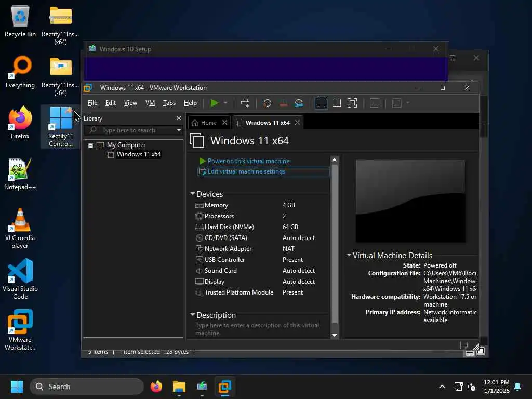The image size is (532, 399).
Task: Close the Windows 11 x64 tab
Action: (x=297, y=123)
